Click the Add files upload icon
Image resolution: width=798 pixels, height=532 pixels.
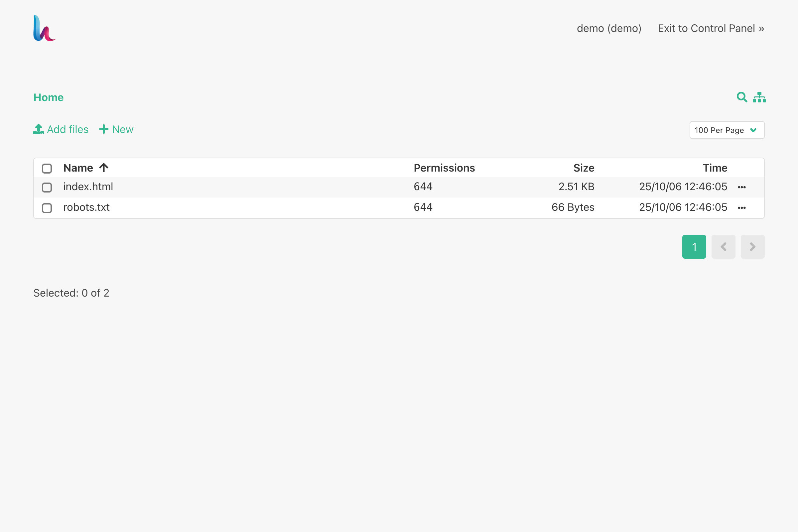[38, 129]
